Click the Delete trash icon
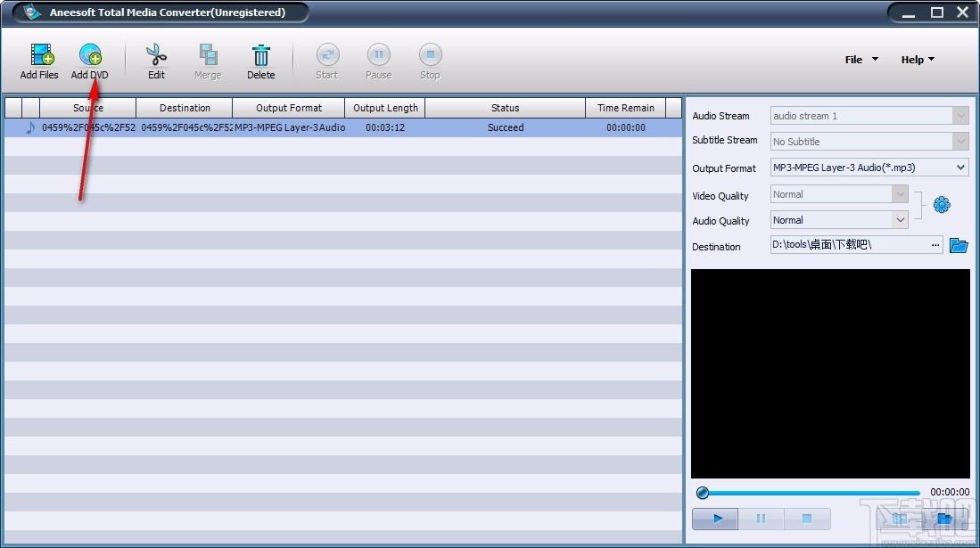Image resolution: width=980 pixels, height=548 pixels. [x=260, y=55]
